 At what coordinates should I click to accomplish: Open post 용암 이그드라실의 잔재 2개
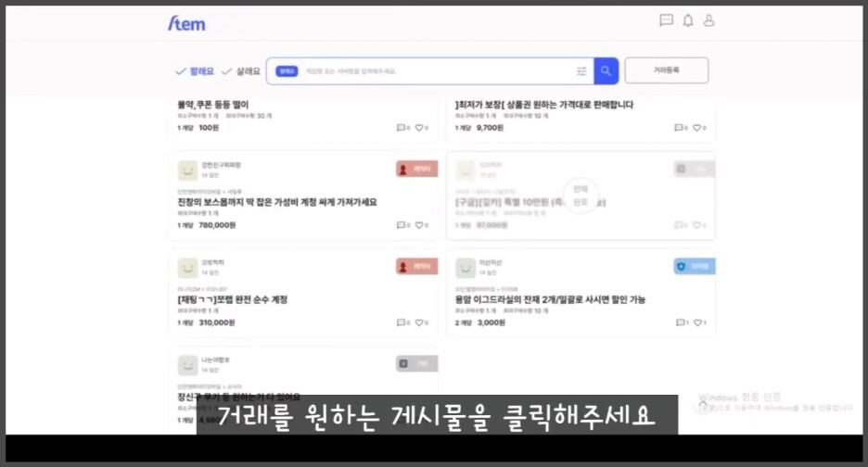(x=550, y=299)
